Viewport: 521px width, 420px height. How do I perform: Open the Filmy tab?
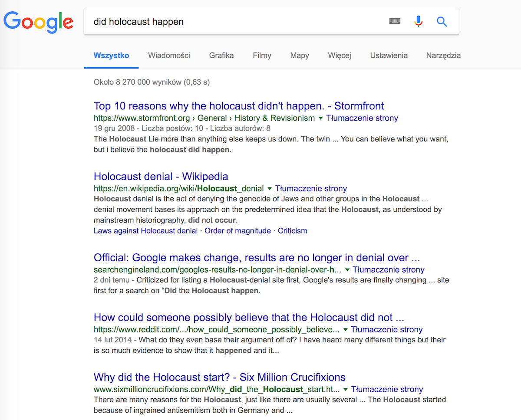point(262,55)
